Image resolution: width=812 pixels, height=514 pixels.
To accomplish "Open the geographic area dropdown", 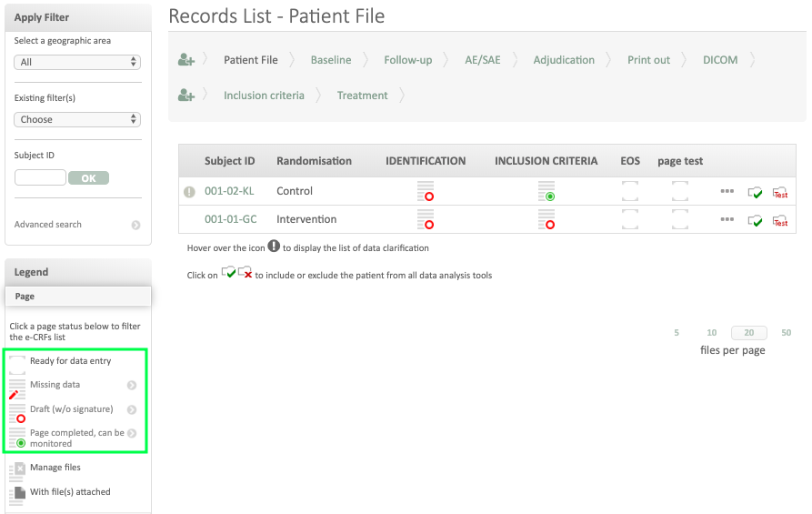I will (77, 62).
